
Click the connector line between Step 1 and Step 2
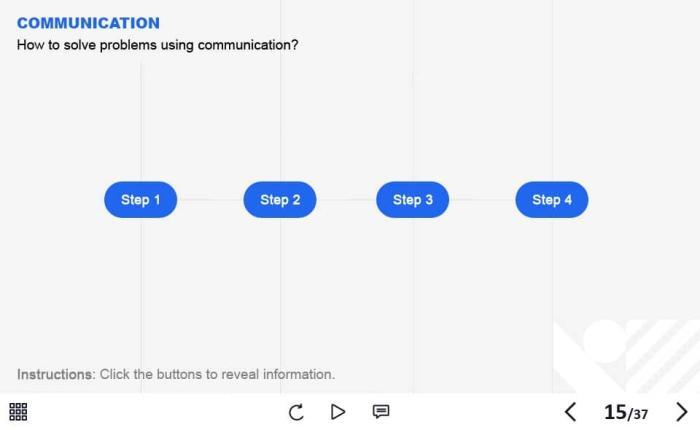pyautogui.click(x=210, y=200)
